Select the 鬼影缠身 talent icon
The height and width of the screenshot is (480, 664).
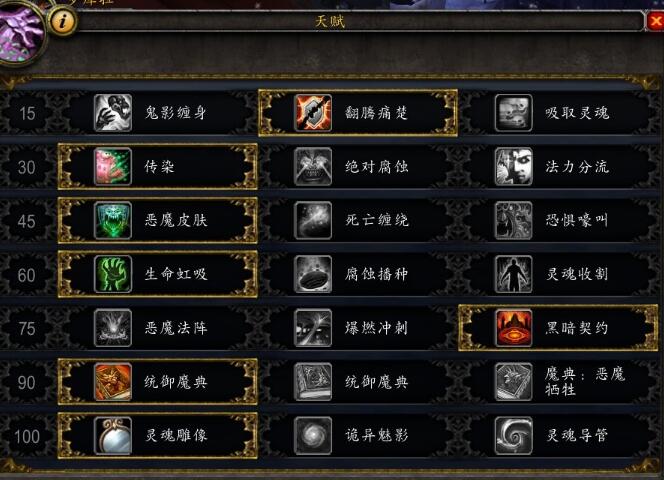point(113,113)
